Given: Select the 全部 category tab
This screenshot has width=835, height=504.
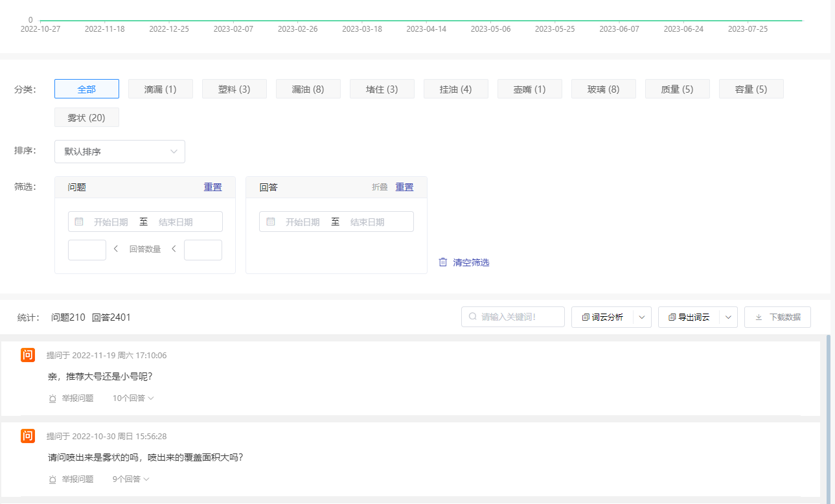Looking at the screenshot, I should (x=86, y=89).
